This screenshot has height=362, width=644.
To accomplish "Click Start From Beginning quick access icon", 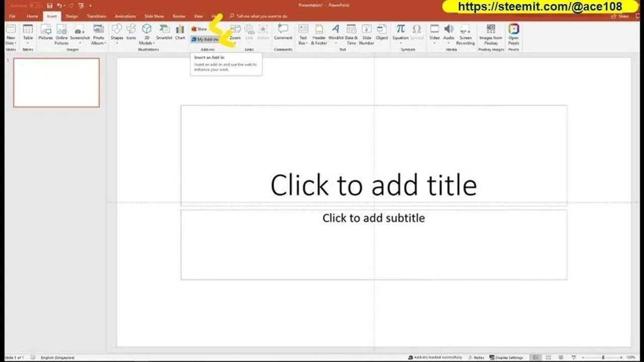I will pyautogui.click(x=80, y=6).
